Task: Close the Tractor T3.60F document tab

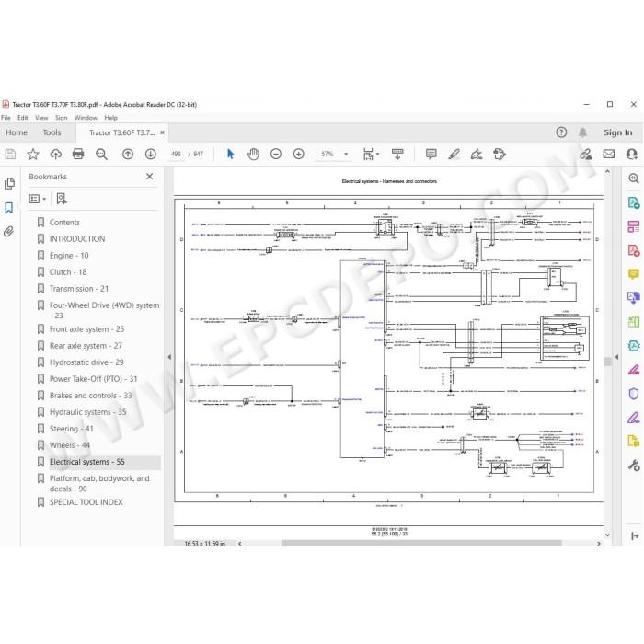Action: [x=162, y=132]
